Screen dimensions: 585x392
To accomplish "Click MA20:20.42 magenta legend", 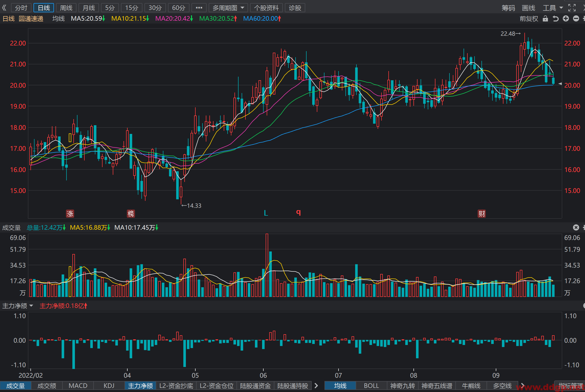I will pos(174,19).
